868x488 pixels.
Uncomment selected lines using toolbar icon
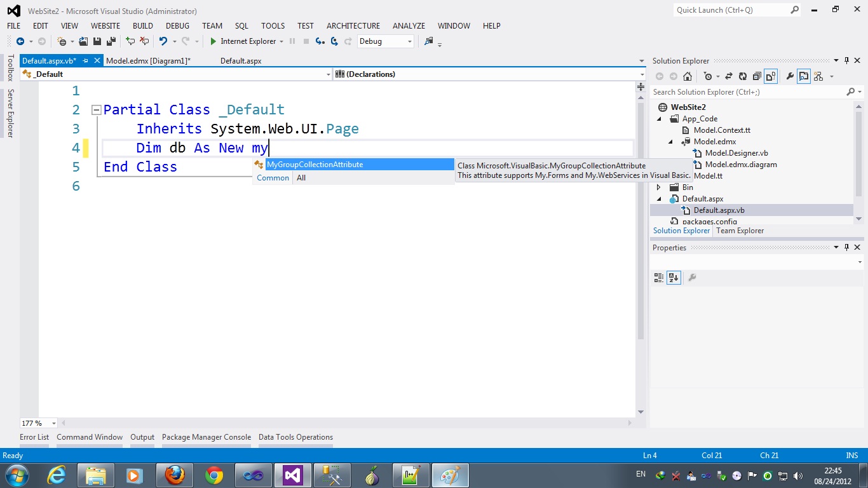(x=144, y=41)
